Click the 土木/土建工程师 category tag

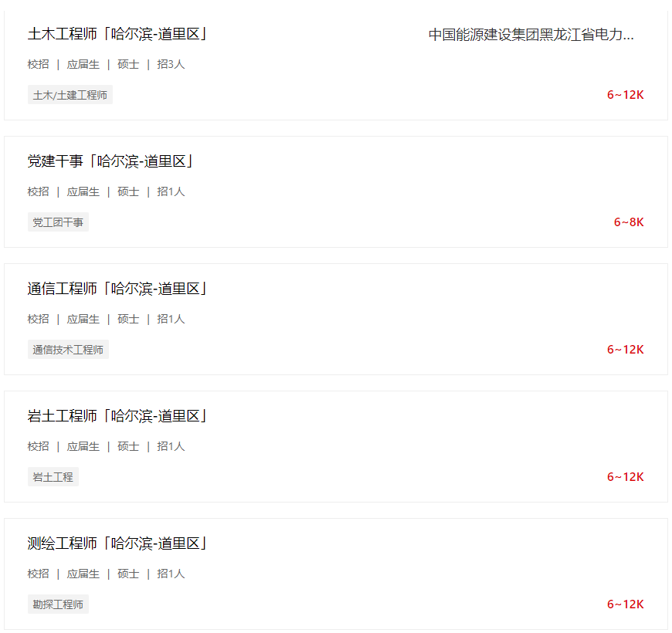pos(70,96)
